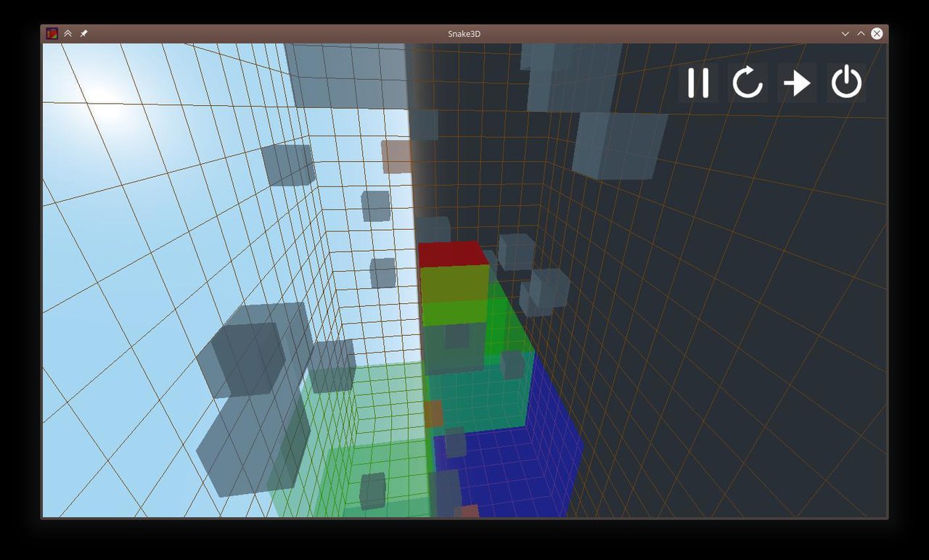Viewport: 929px width, 560px height.
Task: Pause the game using the pause button
Action: [x=697, y=83]
